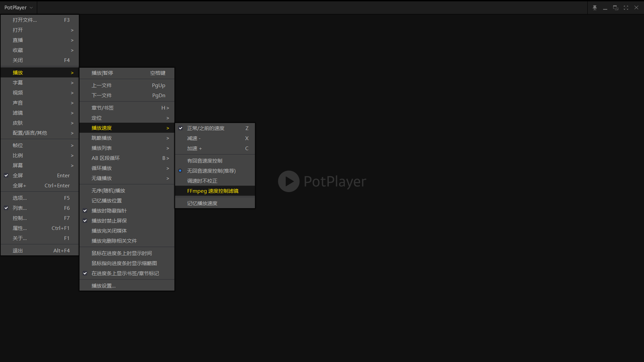Expand the 播放列表 submenu

click(x=127, y=148)
